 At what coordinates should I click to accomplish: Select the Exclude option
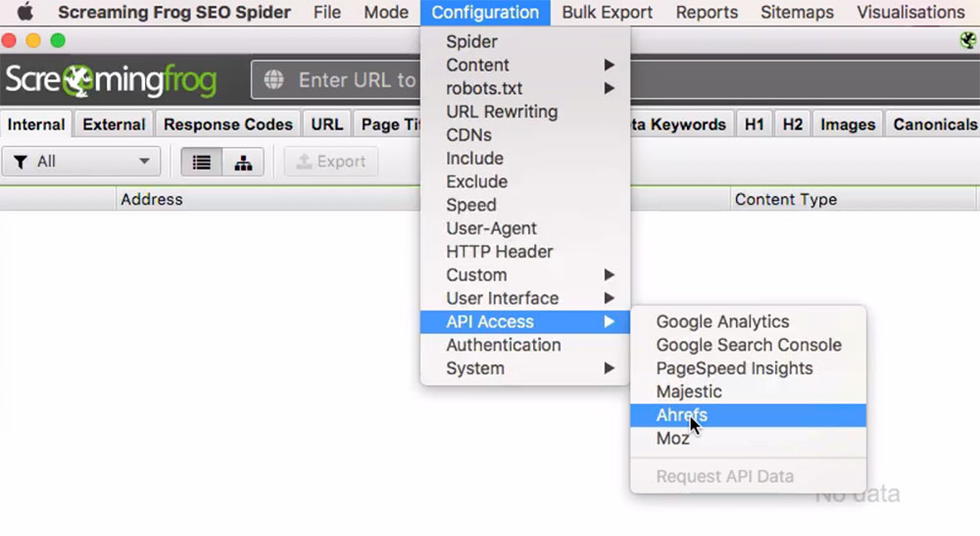pos(525,182)
